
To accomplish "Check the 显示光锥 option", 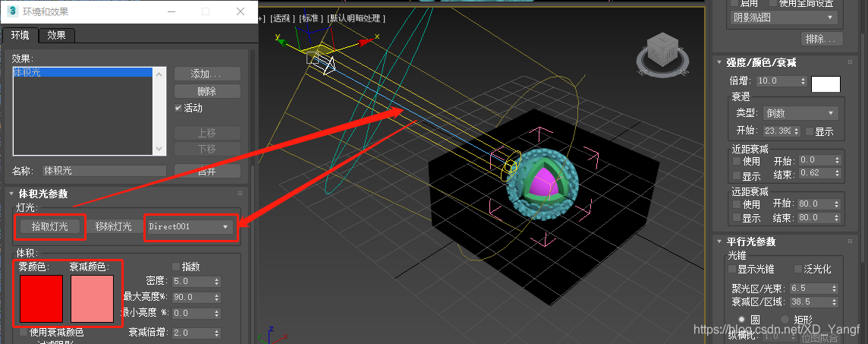I will tap(732, 270).
